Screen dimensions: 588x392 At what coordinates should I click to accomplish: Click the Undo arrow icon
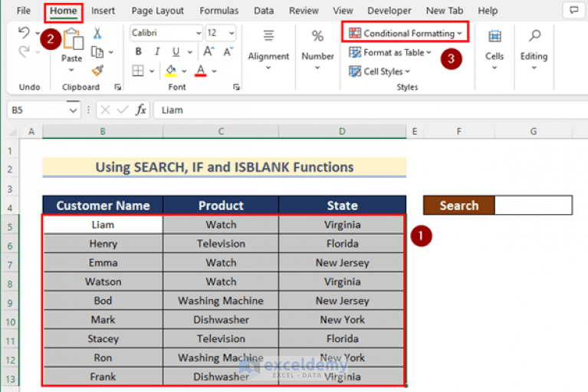point(24,33)
